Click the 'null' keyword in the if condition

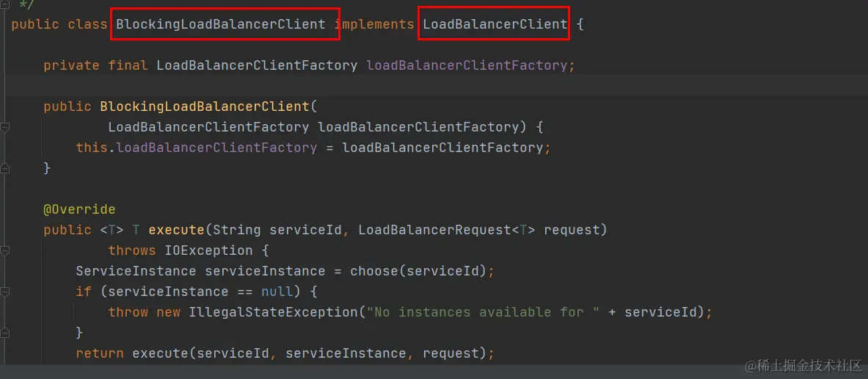pos(277,292)
